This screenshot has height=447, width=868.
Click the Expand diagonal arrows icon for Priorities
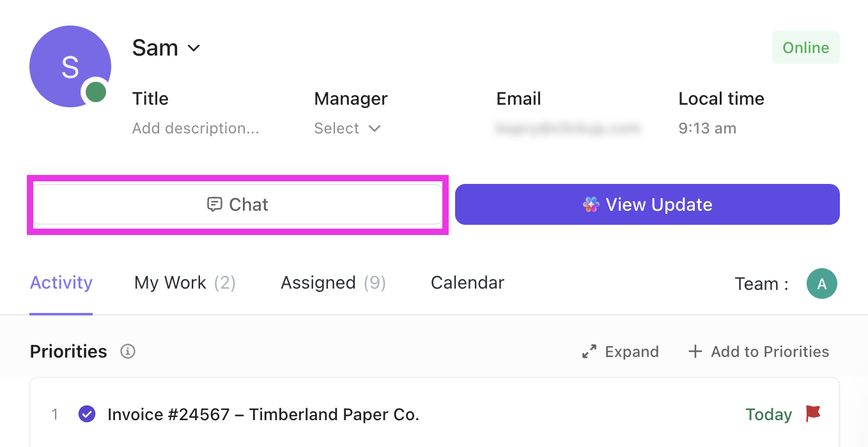[589, 351]
